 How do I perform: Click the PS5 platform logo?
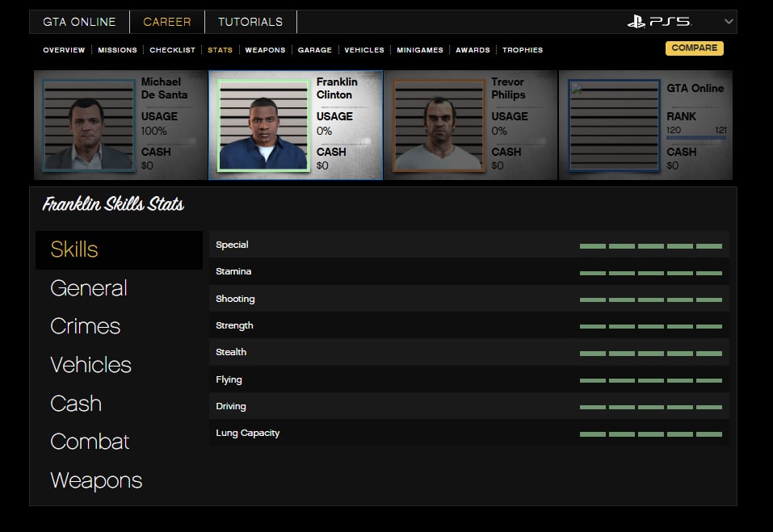tap(660, 22)
